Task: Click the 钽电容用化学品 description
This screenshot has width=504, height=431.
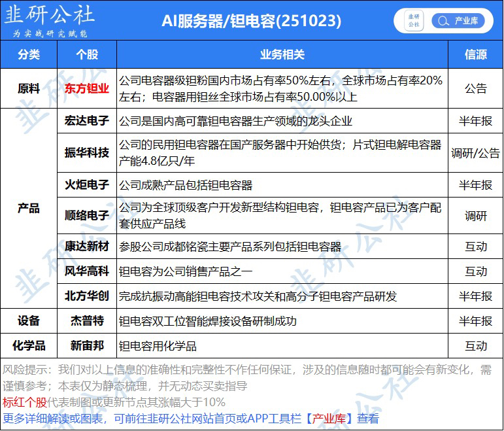Action: tap(158, 346)
